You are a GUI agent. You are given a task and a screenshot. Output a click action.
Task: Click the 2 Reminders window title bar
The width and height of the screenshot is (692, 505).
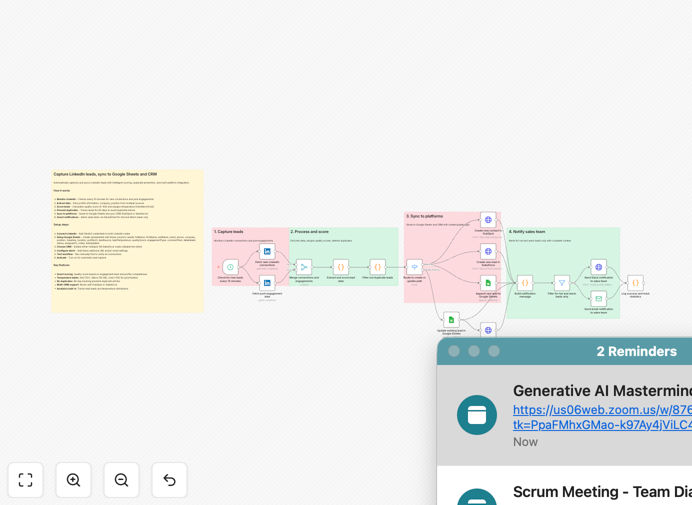point(564,351)
